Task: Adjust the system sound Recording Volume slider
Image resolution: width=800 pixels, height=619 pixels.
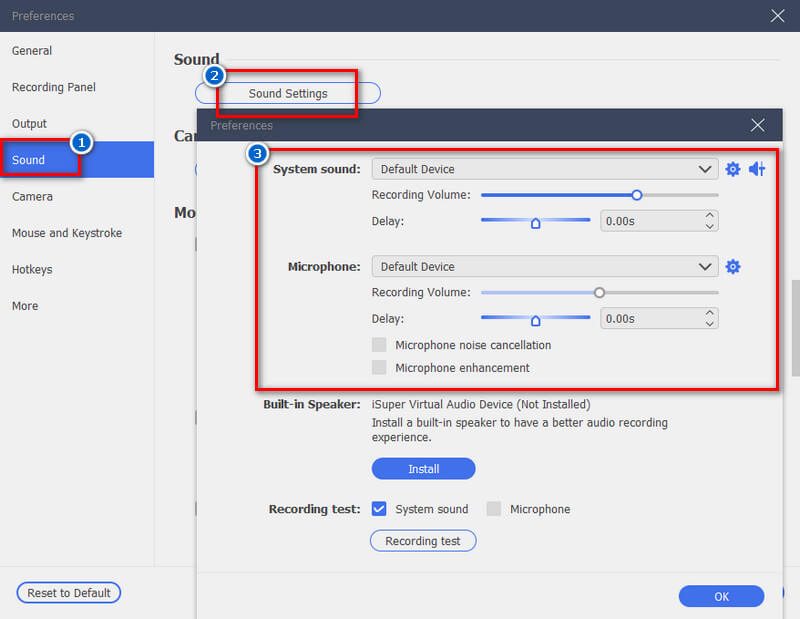Action: [x=636, y=195]
